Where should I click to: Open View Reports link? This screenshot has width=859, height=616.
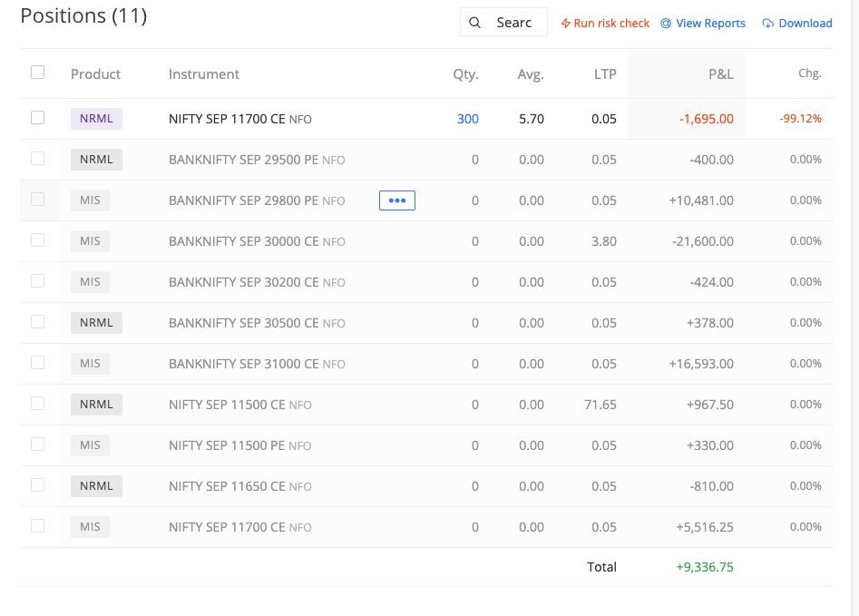coord(710,24)
